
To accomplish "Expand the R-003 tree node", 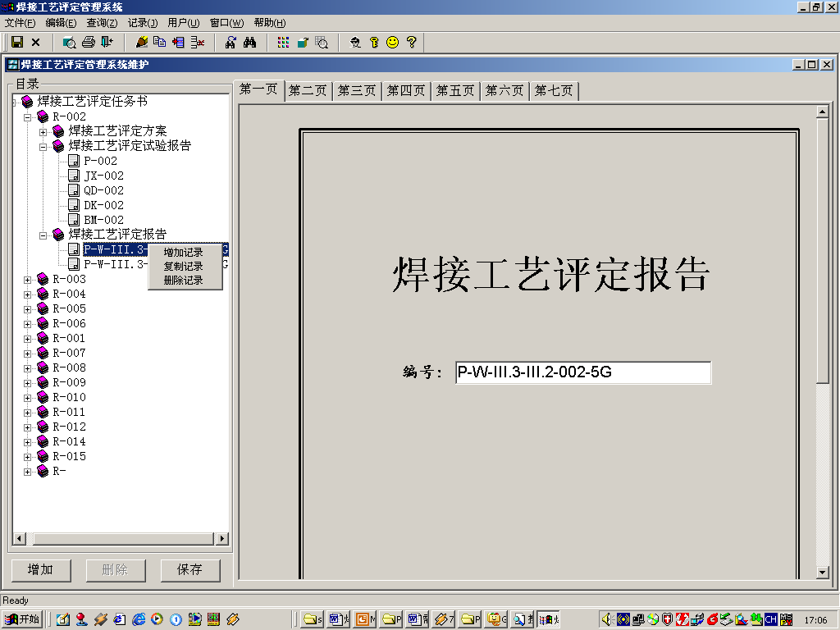I will coord(27,278).
